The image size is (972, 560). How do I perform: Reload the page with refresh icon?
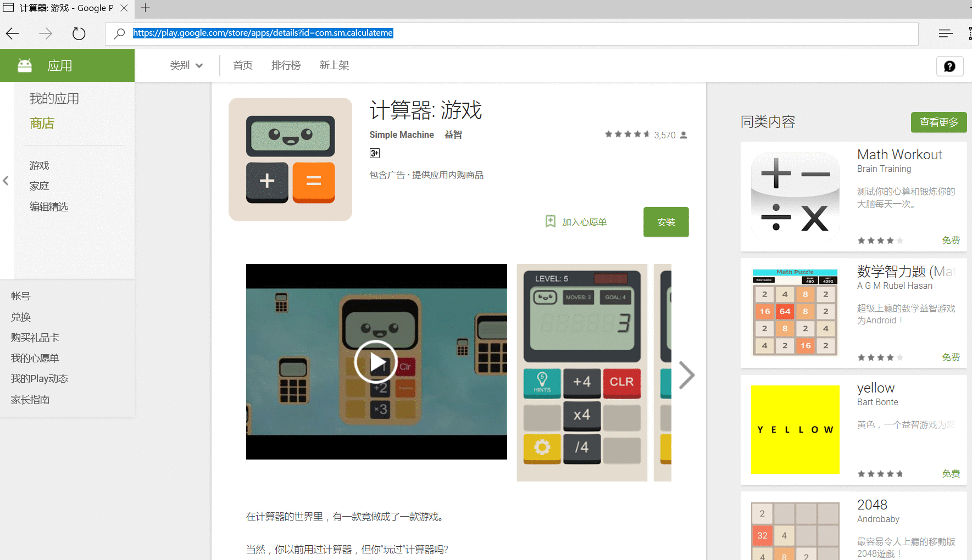click(79, 34)
